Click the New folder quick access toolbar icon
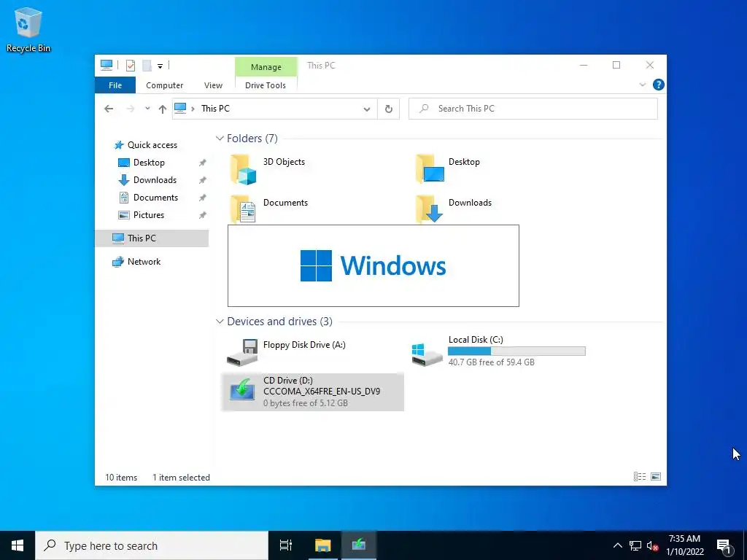Screen dimensions: 747x560 [147, 65]
